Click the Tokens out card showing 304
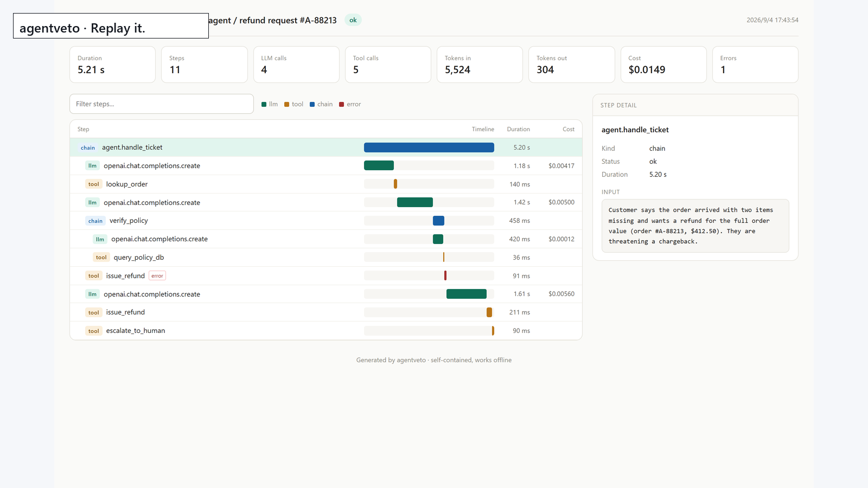Screen dimensions: 868x488 point(572,65)
